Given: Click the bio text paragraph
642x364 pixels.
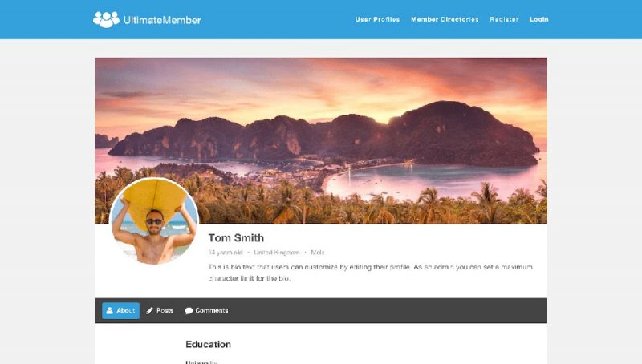Looking at the screenshot, I should 371,273.
